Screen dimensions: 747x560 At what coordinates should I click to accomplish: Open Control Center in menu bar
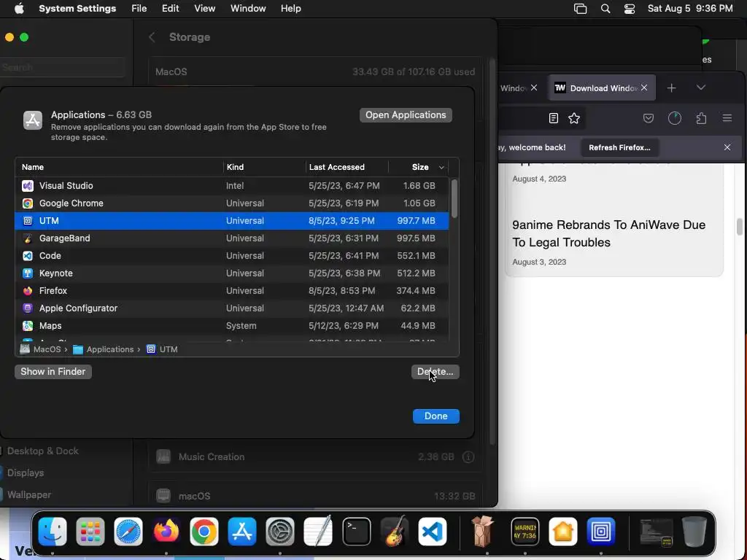point(630,9)
